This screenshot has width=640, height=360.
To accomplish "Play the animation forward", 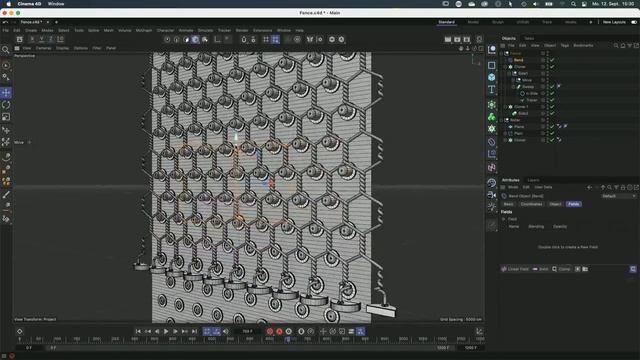I will click(166, 331).
